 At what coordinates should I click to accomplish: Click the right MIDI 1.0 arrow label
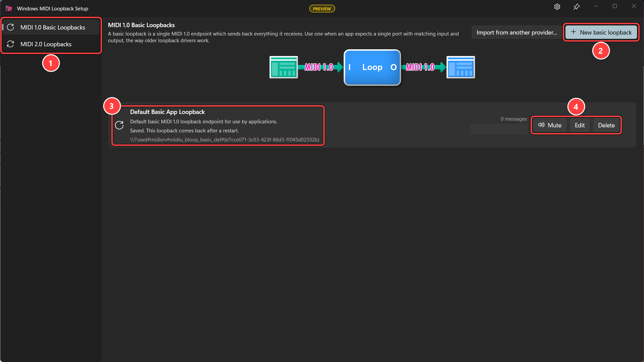[x=420, y=67]
